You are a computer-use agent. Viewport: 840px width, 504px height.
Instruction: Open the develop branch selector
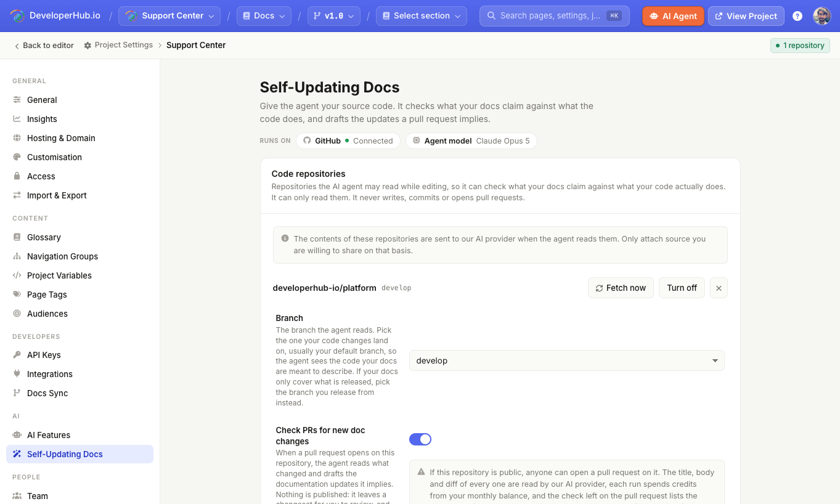(x=567, y=360)
